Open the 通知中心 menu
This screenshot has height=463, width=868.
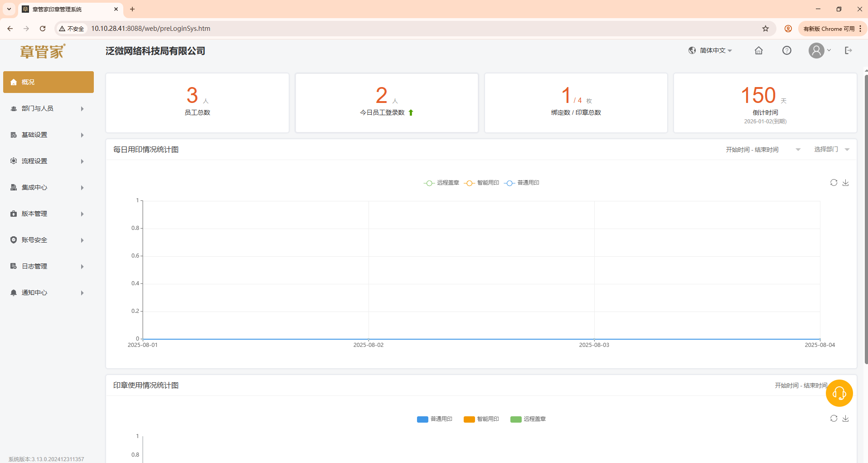coord(48,292)
